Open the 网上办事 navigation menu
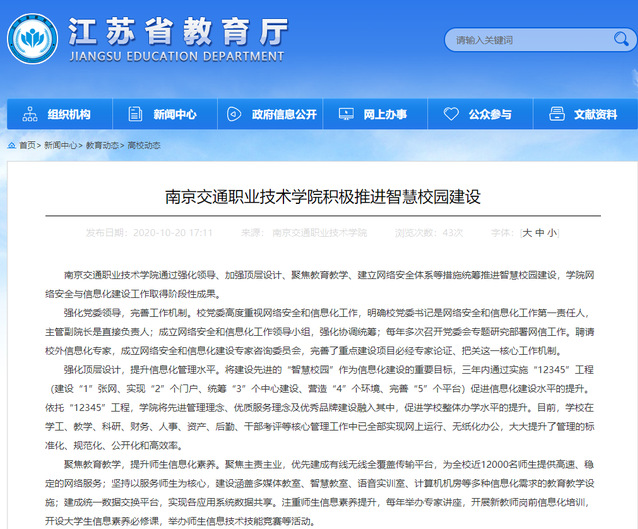This screenshot has height=529, width=638. click(384, 114)
